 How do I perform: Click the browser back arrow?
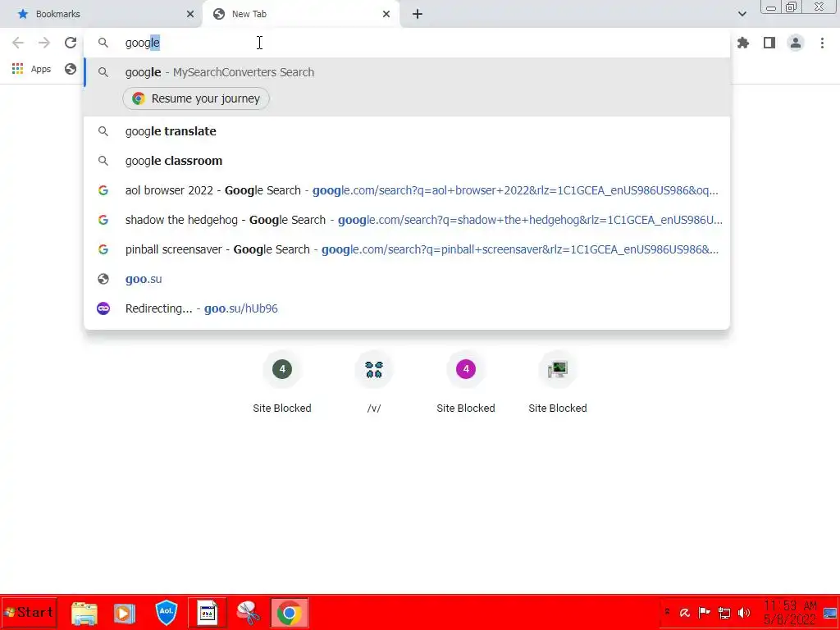(x=18, y=43)
